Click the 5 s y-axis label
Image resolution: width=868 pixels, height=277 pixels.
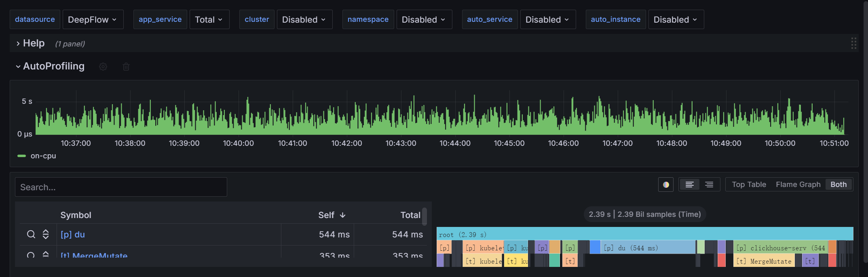pos(27,101)
